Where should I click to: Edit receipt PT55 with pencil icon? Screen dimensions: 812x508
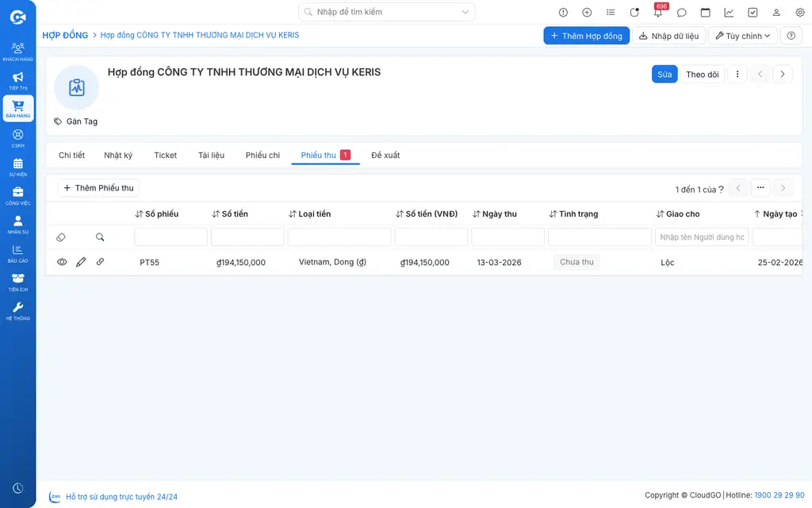tap(81, 262)
